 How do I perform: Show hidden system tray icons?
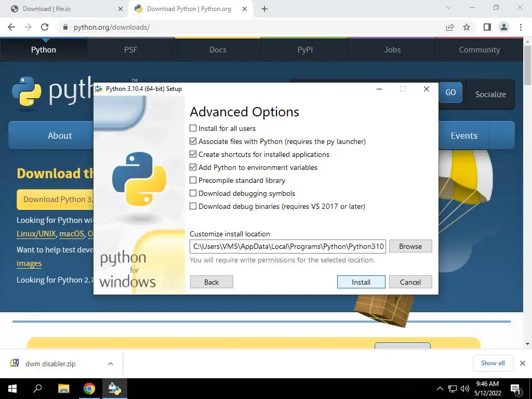coord(440,389)
